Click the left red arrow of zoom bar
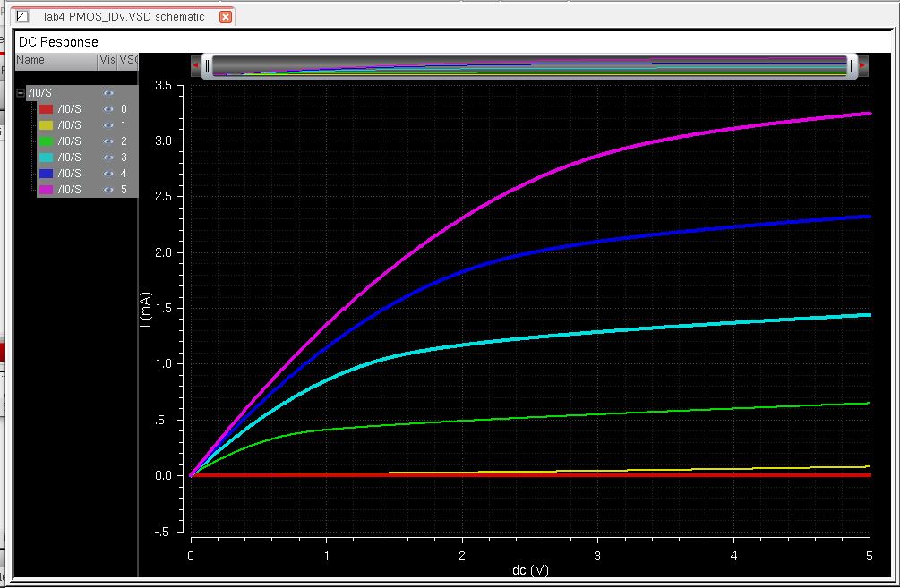 click(196, 66)
